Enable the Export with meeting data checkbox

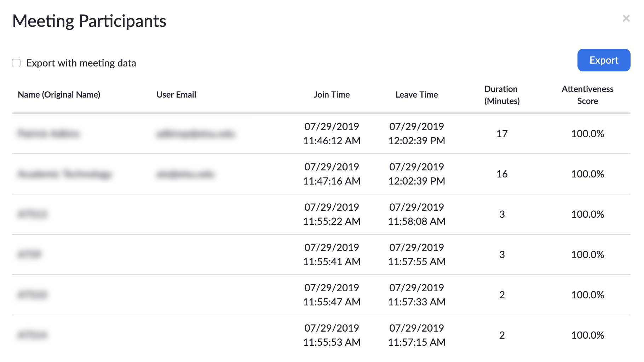click(x=16, y=63)
